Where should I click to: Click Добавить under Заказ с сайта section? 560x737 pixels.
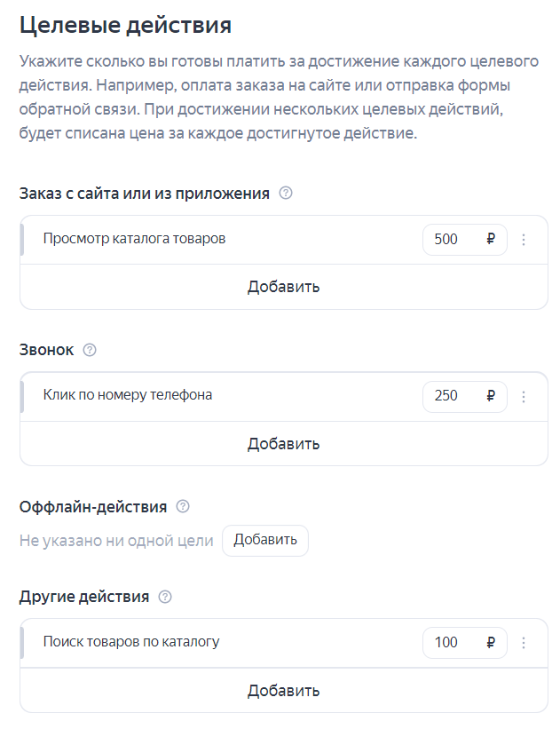point(284,287)
